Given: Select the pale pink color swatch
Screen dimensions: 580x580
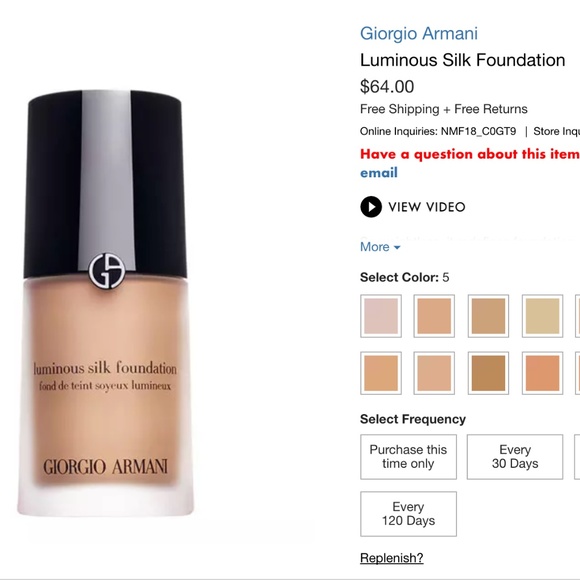Looking at the screenshot, I should click(x=381, y=316).
